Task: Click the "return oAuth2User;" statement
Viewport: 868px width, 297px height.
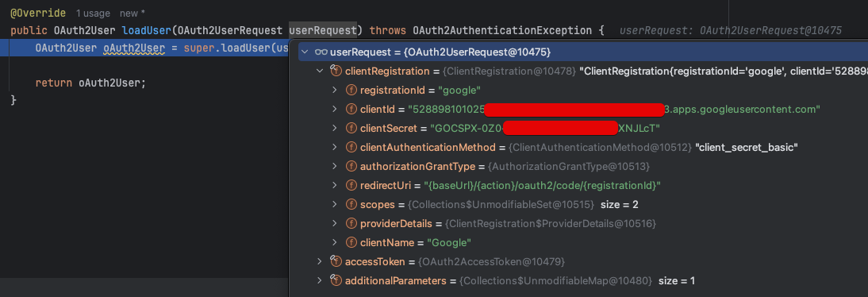Action: [91, 83]
